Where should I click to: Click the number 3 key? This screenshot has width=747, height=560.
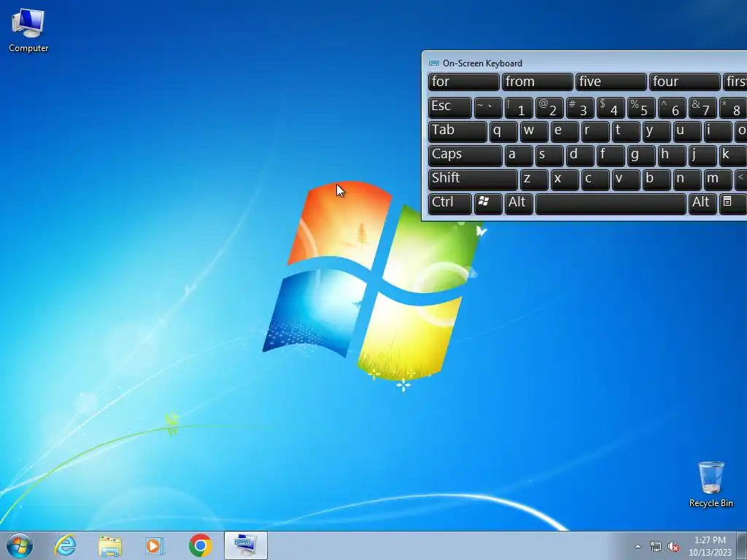[580, 108]
